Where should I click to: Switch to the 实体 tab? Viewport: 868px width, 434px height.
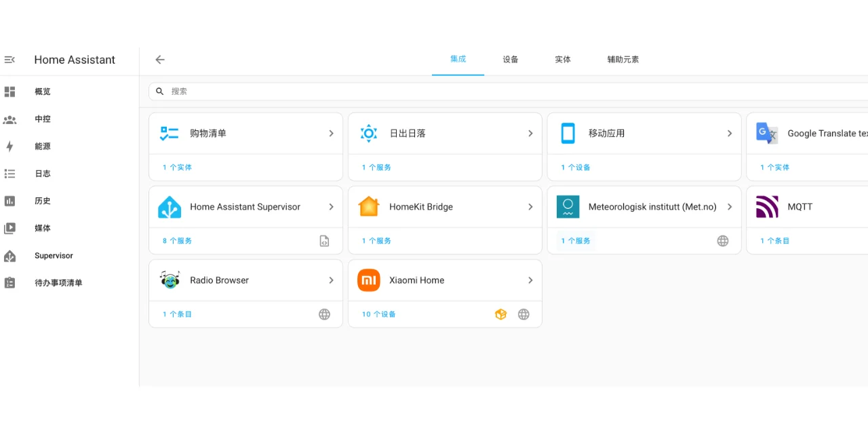[562, 60]
